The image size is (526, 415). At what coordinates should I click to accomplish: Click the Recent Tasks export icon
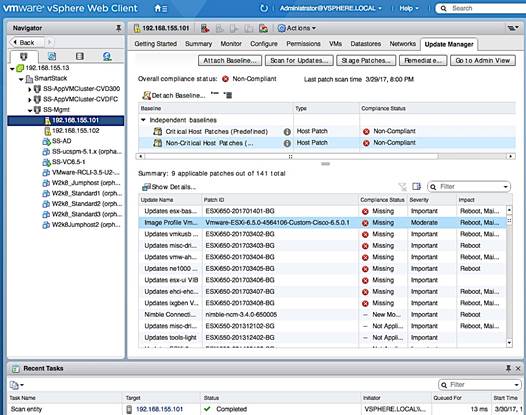click(15, 385)
